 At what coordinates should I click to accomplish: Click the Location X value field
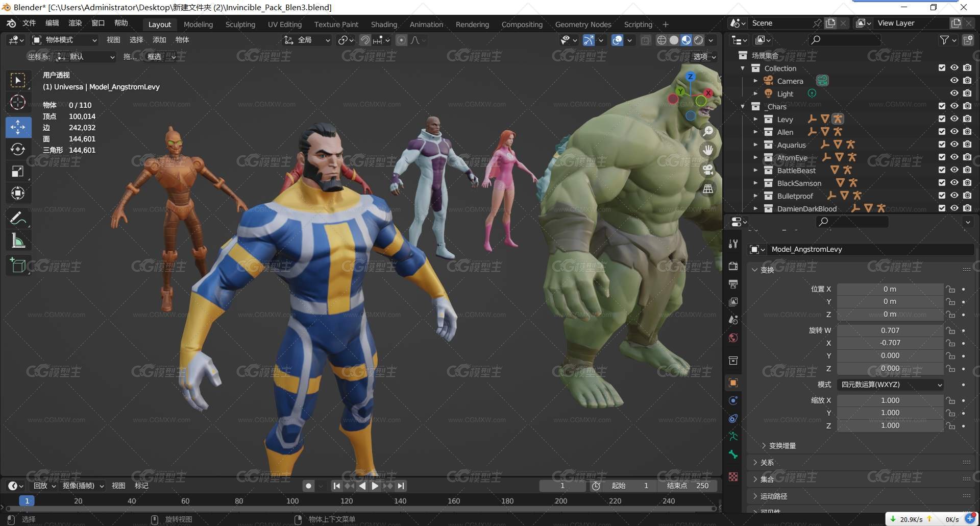click(890, 289)
